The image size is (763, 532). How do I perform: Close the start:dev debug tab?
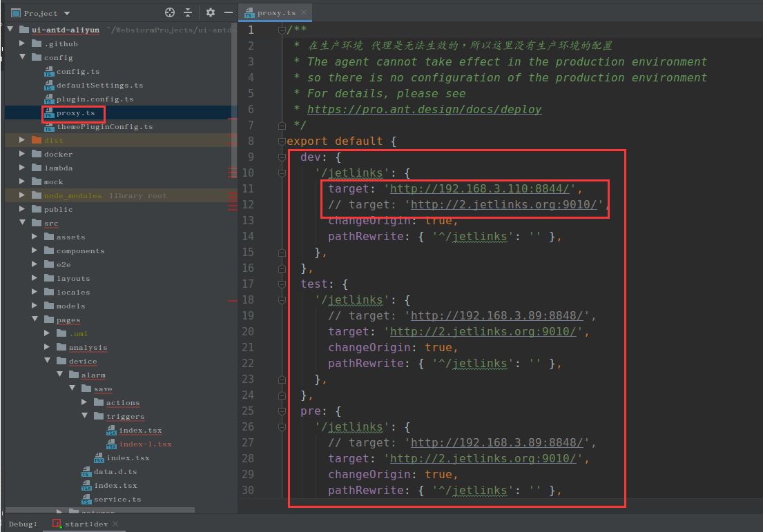click(115, 524)
